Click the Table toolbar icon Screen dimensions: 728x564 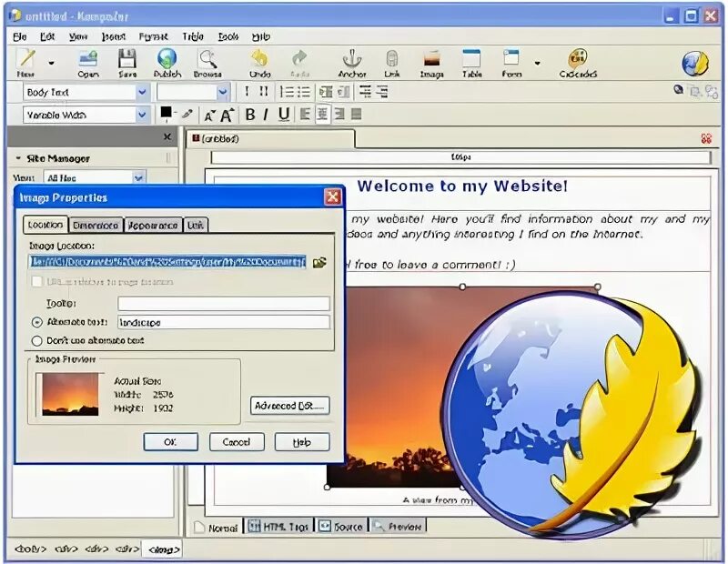(471, 62)
